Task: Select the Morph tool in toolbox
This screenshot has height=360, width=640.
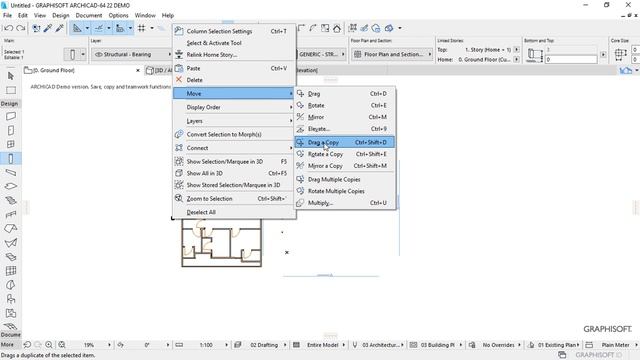Action: 11,285
